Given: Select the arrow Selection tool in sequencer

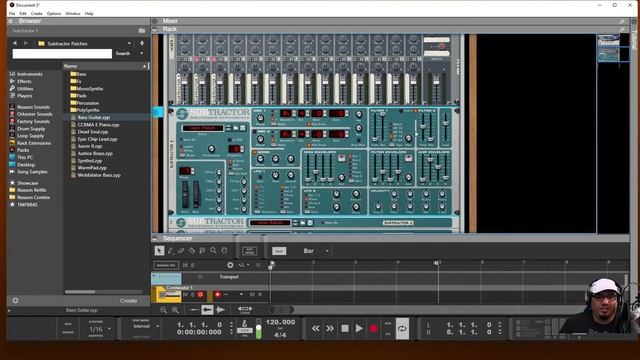Looking at the screenshot, I should [159, 251].
